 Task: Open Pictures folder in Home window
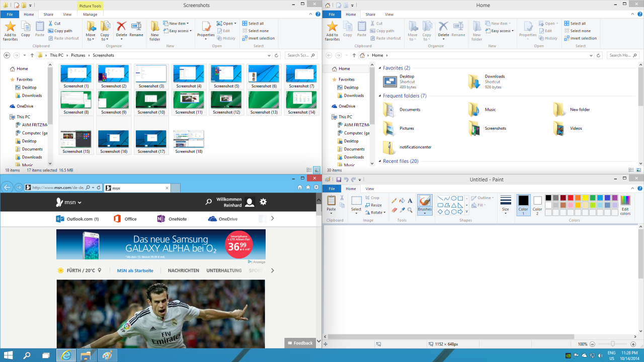pos(398,128)
